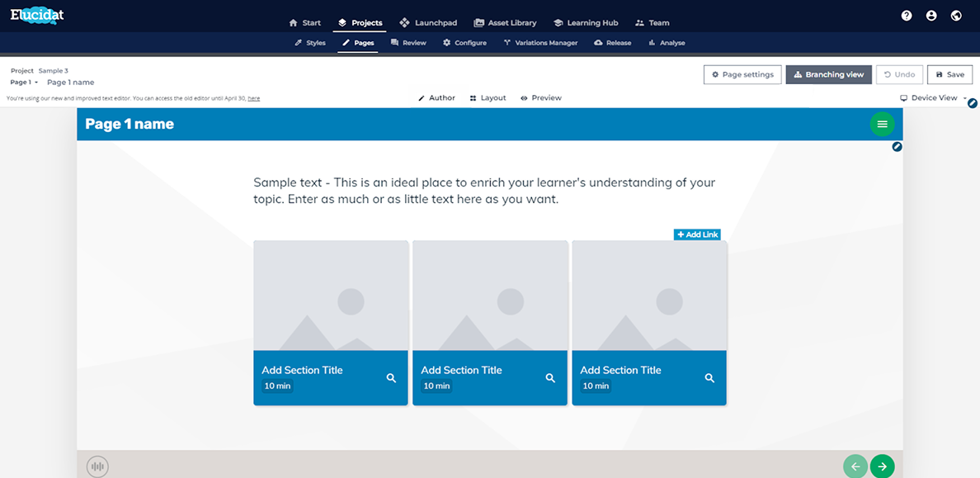980x478 pixels.
Task: Click magnifier icon on first section card
Action: point(391,378)
